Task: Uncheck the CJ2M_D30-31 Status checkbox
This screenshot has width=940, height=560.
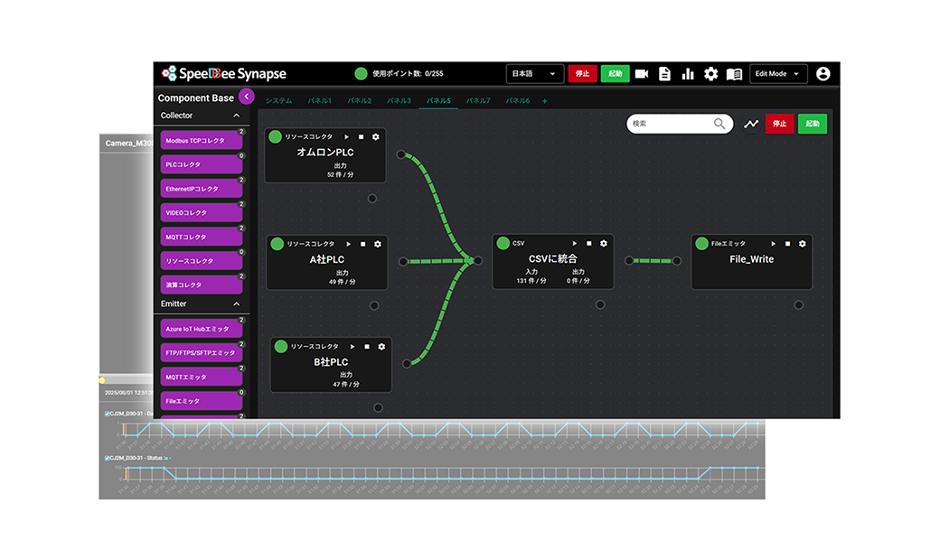Action: (108, 458)
